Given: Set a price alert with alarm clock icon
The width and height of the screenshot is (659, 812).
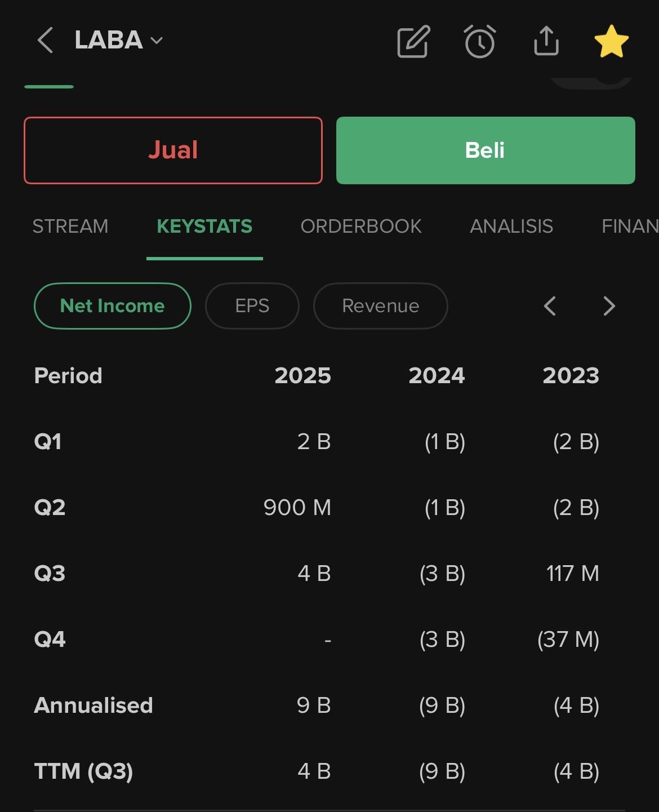Looking at the screenshot, I should [x=480, y=42].
